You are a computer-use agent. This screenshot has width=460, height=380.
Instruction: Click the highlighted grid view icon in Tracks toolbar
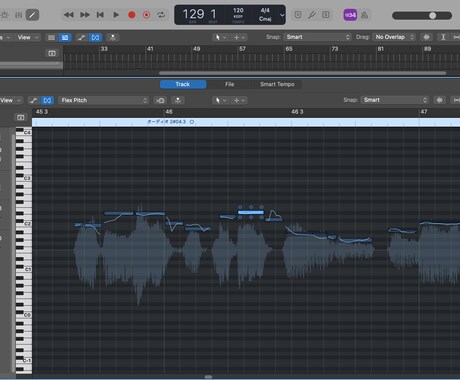(65, 37)
